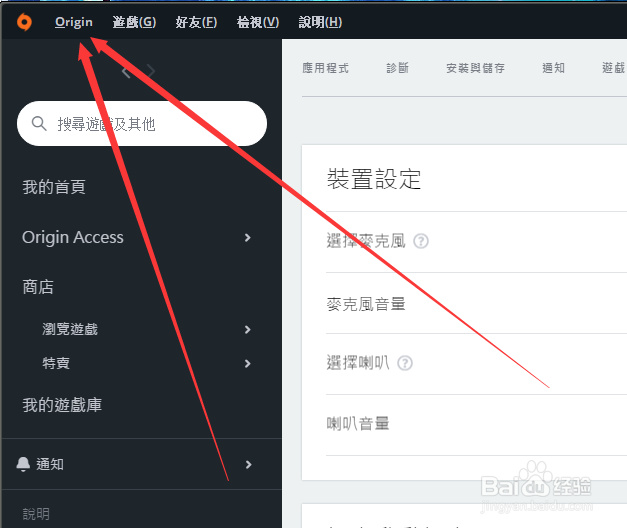
Task: Open Origin Access in the sidebar
Action: click(x=73, y=237)
